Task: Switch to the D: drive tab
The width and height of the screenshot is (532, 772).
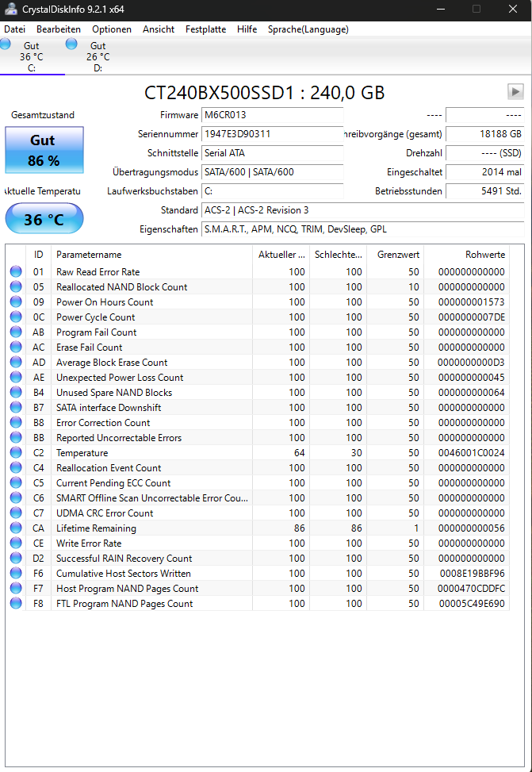Action: (x=98, y=56)
